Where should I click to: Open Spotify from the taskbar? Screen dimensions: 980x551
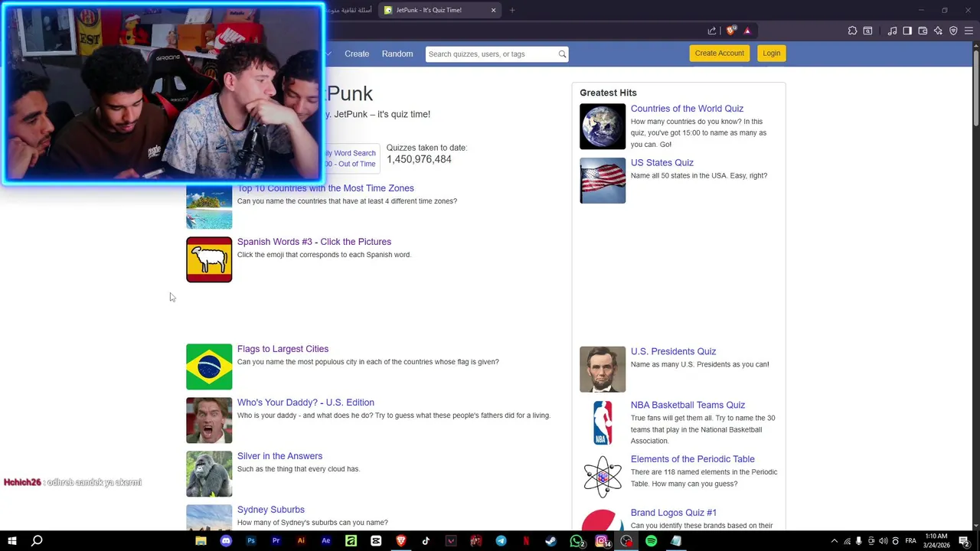tap(651, 541)
